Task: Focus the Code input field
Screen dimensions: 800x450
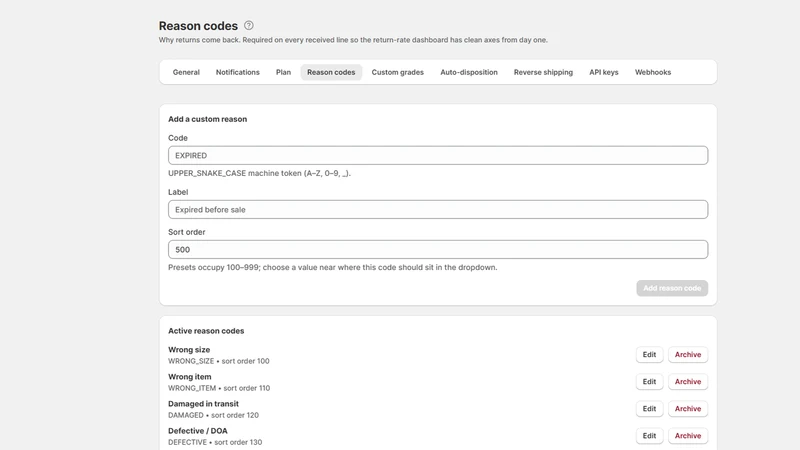Action: point(438,155)
